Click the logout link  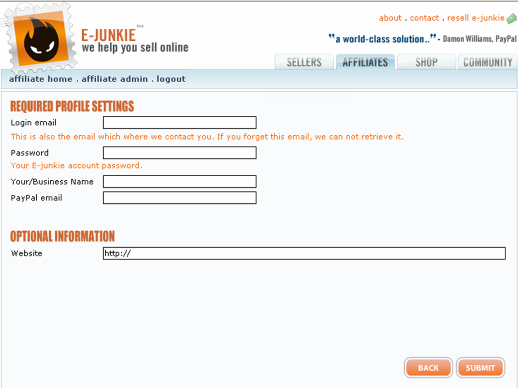tap(171, 79)
